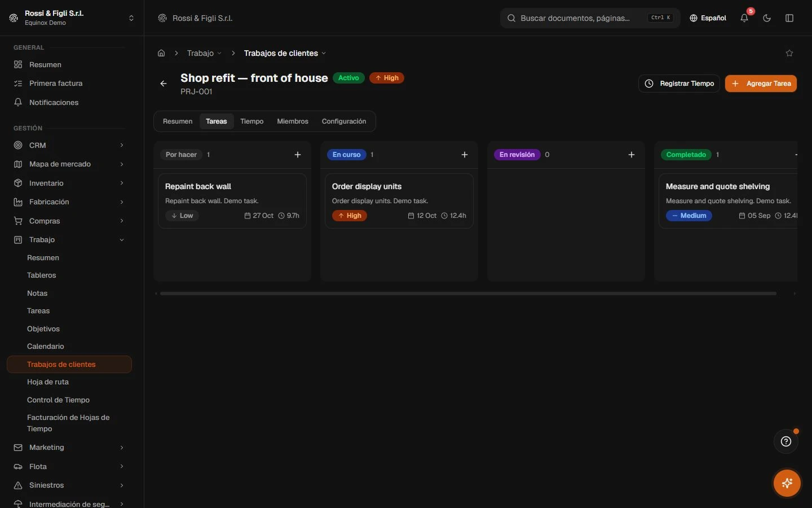Click the horizontal board scrollbar
The image size is (812, 508).
coord(468,294)
